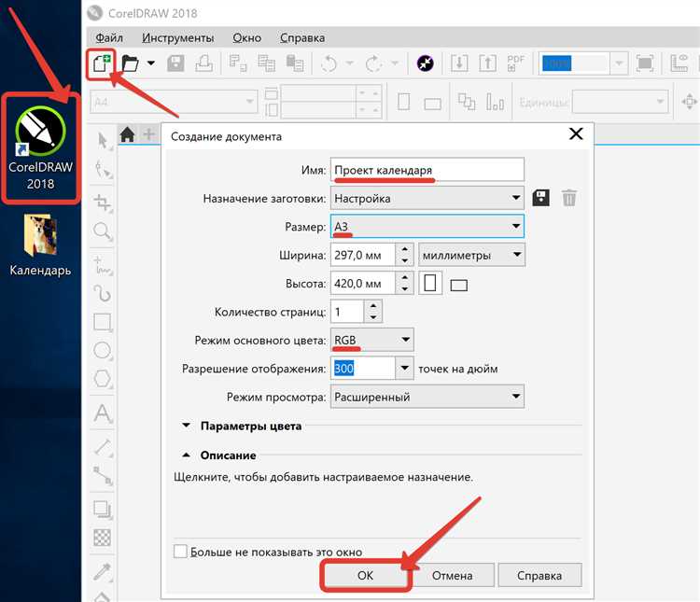Expand the Параметры цвета section
The height and width of the screenshot is (602, 700).
186,426
